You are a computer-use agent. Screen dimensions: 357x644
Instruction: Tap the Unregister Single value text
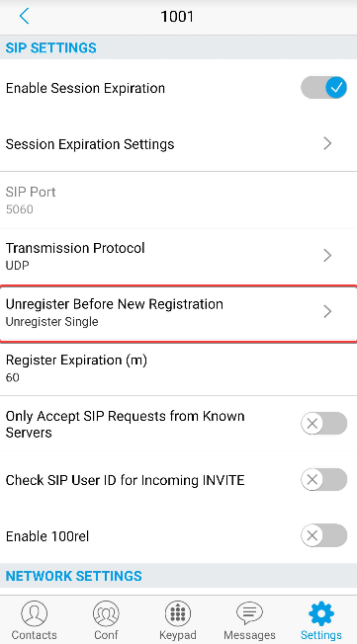tap(51, 322)
